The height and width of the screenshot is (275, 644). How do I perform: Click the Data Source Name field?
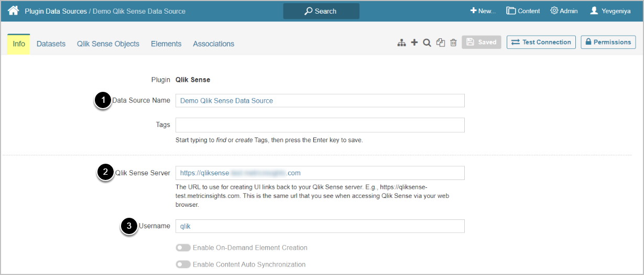click(320, 101)
